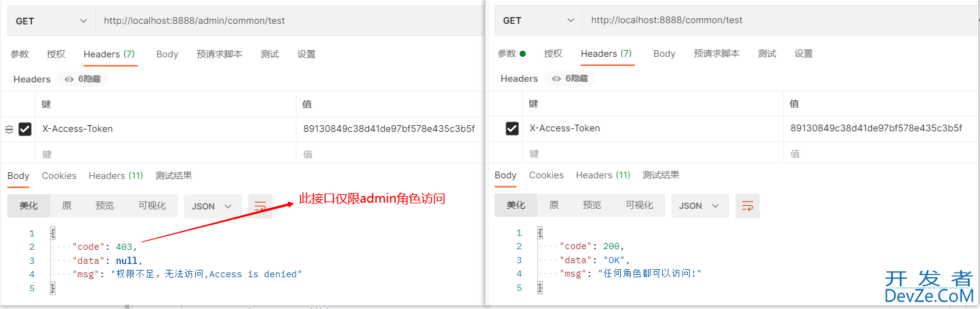Open response Headers (11) tab in left panel
The image size is (980, 309).
click(x=116, y=175)
